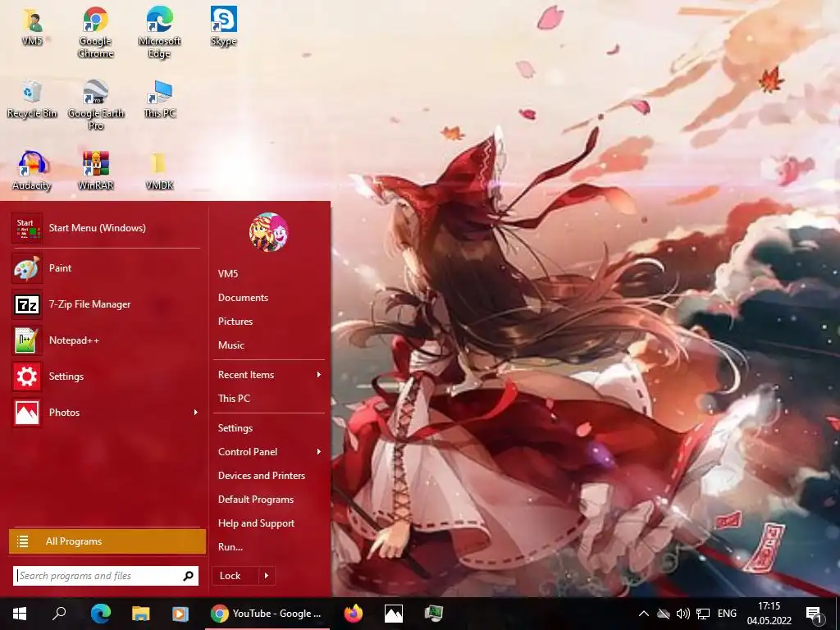
Task: Switch to YouTube - Google Chrome taskbar window
Action: [x=267, y=614]
